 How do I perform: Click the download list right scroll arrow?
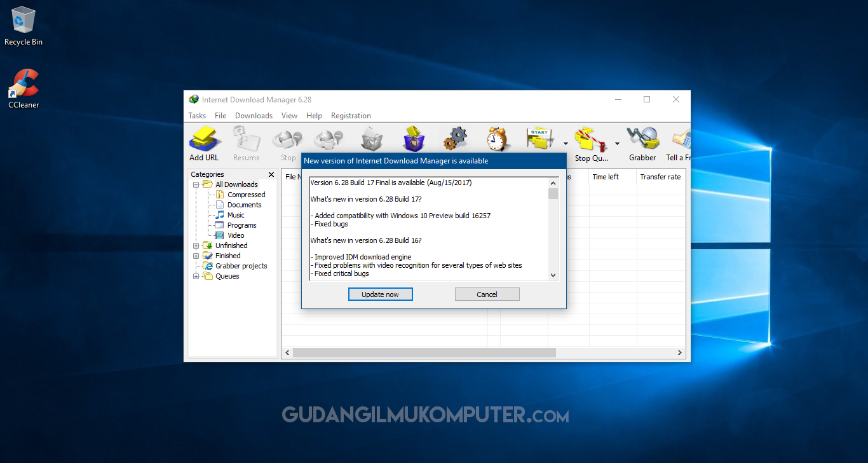coord(680,352)
